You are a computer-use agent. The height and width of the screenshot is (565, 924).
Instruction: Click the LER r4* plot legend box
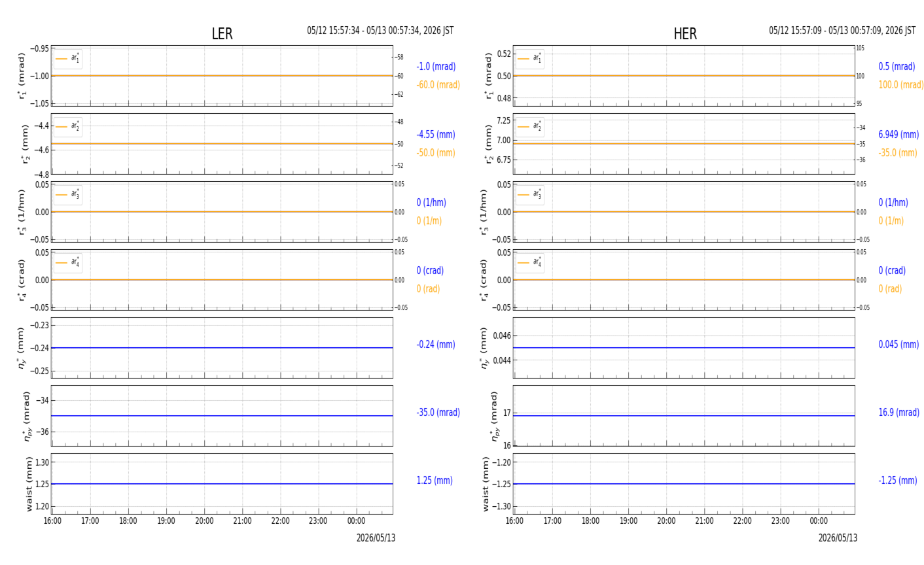(68, 263)
